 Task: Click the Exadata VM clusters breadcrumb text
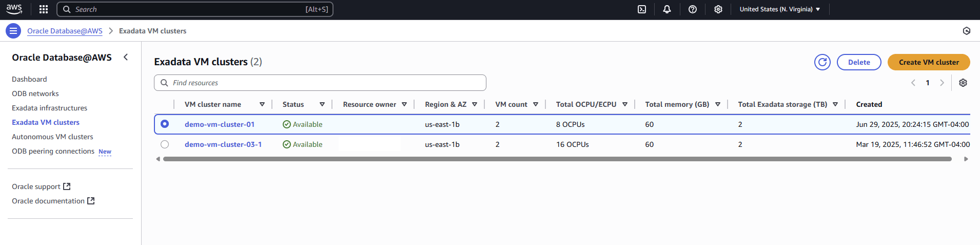tap(152, 31)
